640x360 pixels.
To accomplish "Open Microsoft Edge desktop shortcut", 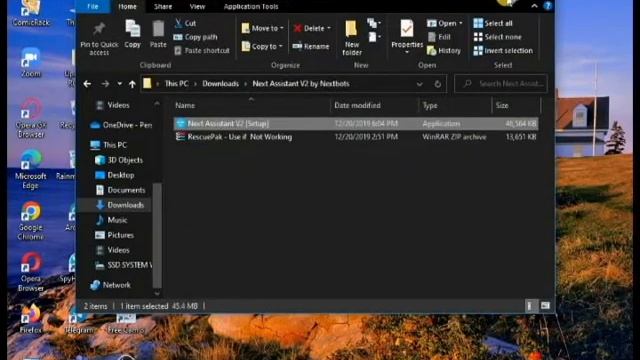I will click(x=31, y=169).
